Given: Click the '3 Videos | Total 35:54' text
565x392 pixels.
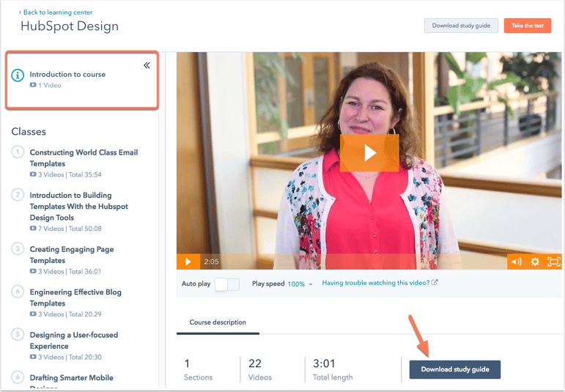Looking at the screenshot, I should pos(70,174).
